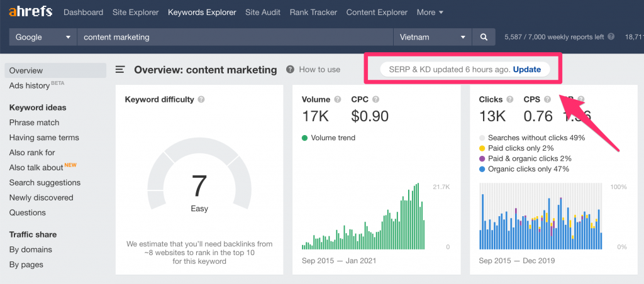Open Traffic share By domains
This screenshot has width=644, height=284.
click(31, 249)
